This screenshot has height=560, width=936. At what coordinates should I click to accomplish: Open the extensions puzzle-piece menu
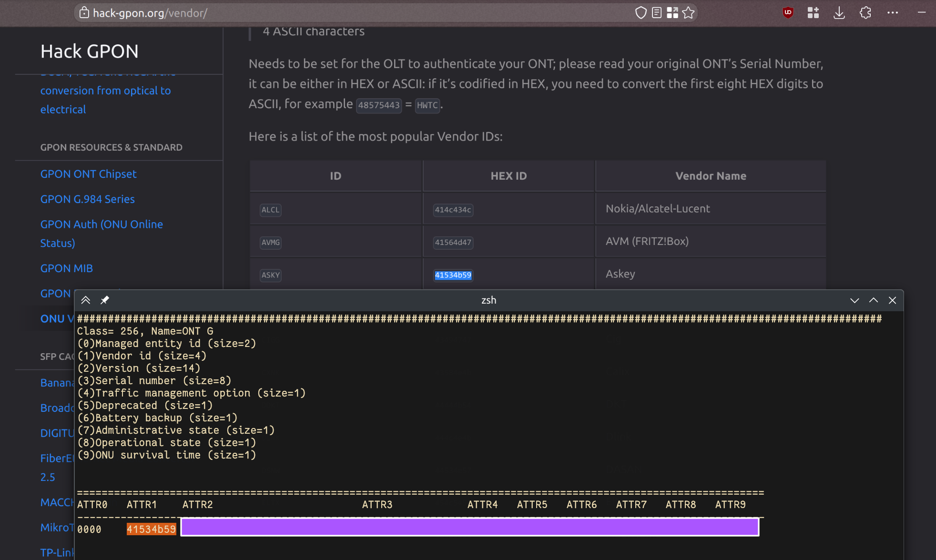point(865,13)
